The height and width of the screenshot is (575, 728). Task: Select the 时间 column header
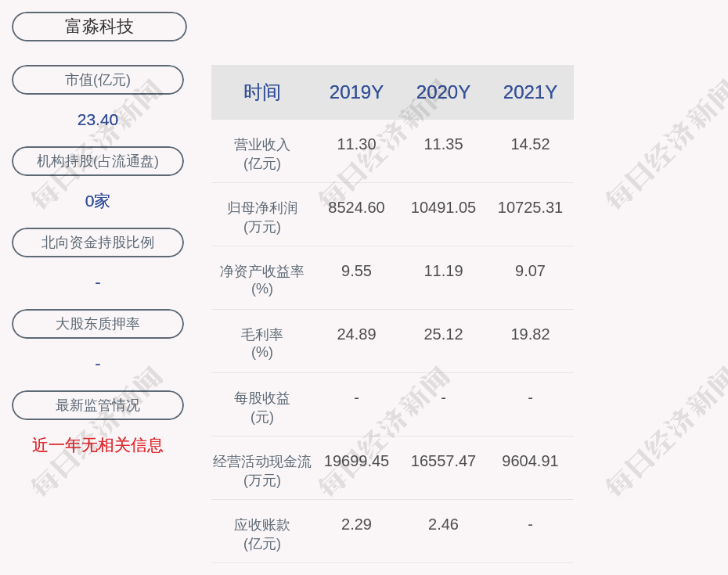pos(262,92)
